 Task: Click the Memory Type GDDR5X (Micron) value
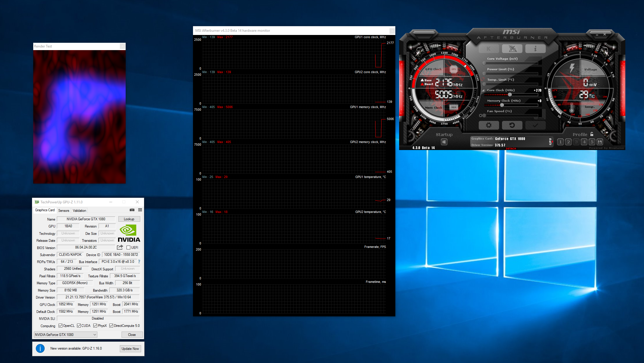(75, 283)
